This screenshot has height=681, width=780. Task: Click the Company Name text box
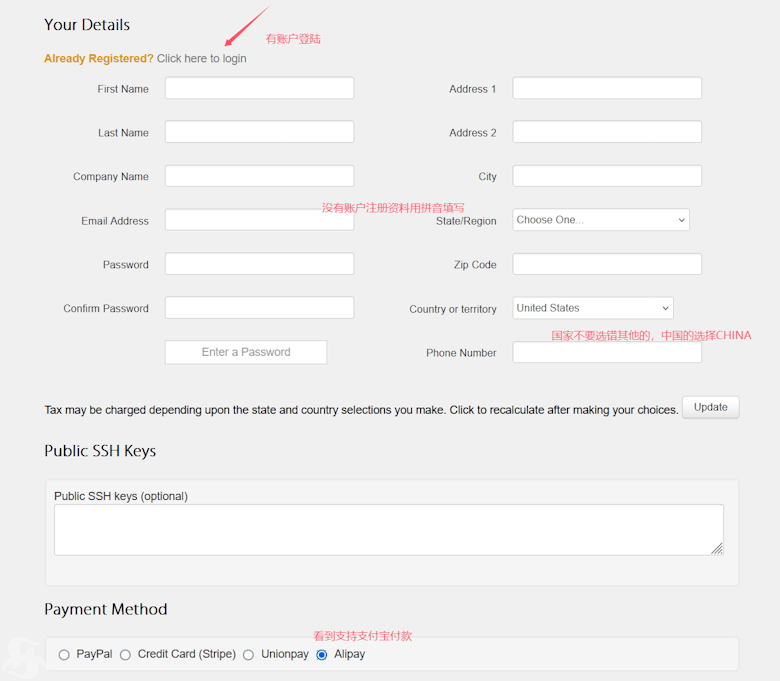tap(259, 176)
